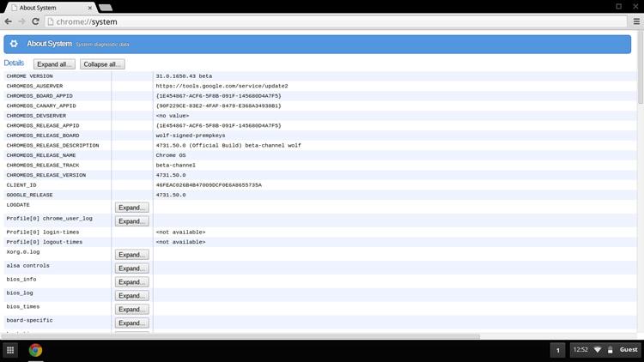Expand the bios_info entry

coord(132,282)
